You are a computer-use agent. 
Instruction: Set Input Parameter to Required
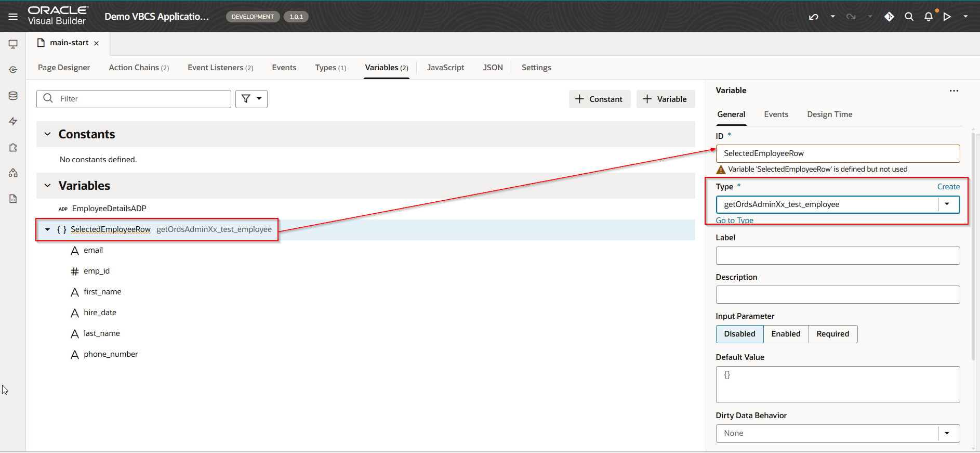[x=832, y=334]
